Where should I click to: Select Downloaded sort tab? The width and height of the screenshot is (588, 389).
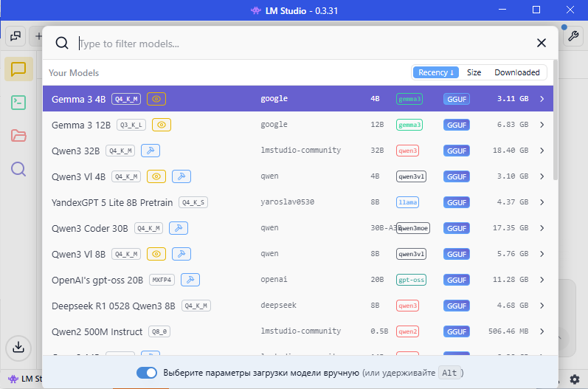[516, 72]
